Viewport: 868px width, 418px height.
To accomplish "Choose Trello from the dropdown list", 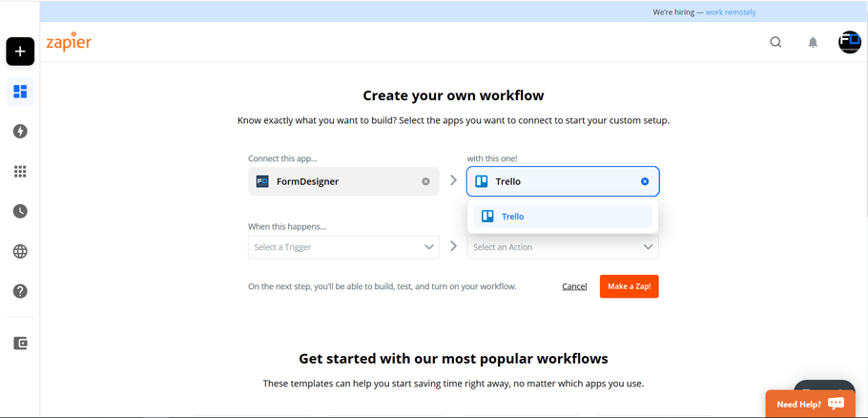I will tap(563, 217).
